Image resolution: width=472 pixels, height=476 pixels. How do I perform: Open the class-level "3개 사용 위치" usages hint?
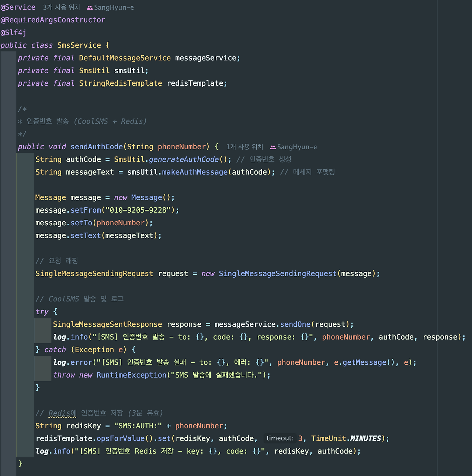[x=61, y=7]
